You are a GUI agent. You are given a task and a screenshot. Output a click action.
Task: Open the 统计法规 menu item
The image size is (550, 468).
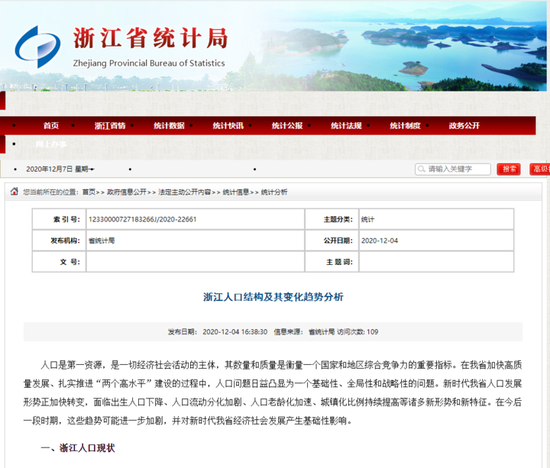(346, 126)
